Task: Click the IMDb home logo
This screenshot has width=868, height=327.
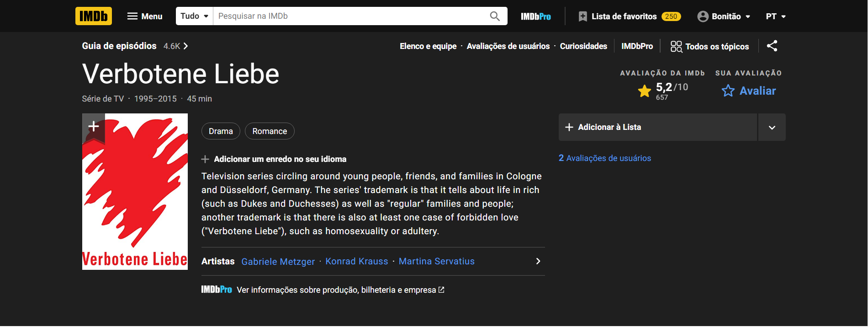Action: [x=93, y=16]
